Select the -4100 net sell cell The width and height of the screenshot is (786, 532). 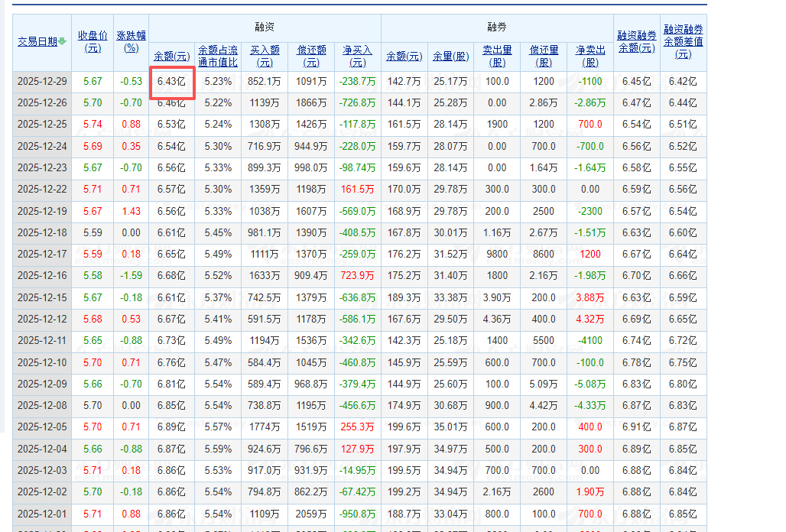pyautogui.click(x=590, y=341)
